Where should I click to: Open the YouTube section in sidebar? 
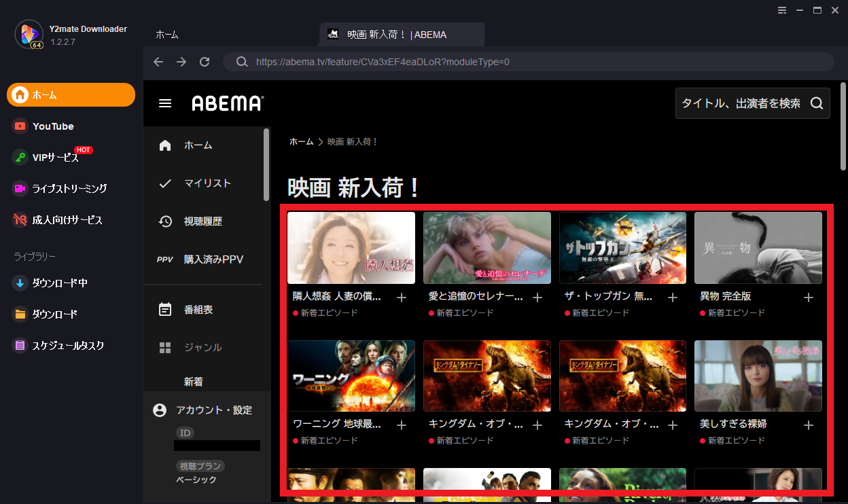tap(53, 126)
